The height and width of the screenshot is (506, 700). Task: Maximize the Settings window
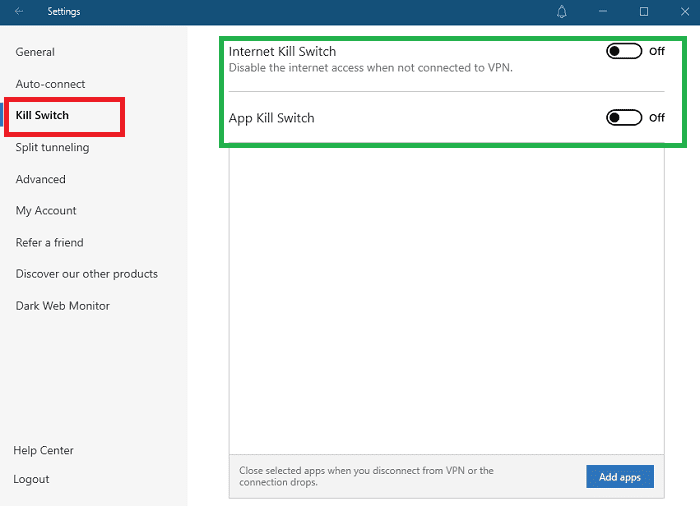644,12
